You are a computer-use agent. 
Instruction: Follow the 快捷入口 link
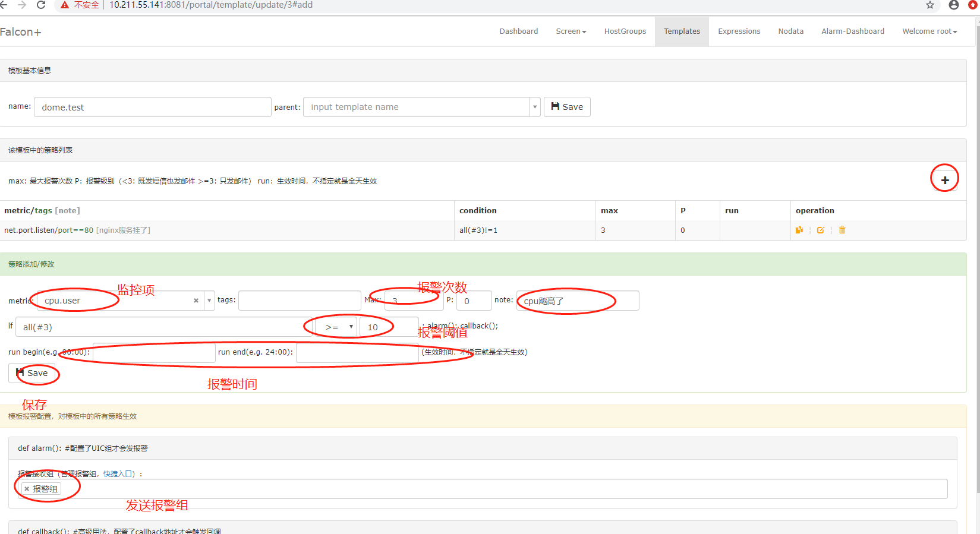click(119, 474)
